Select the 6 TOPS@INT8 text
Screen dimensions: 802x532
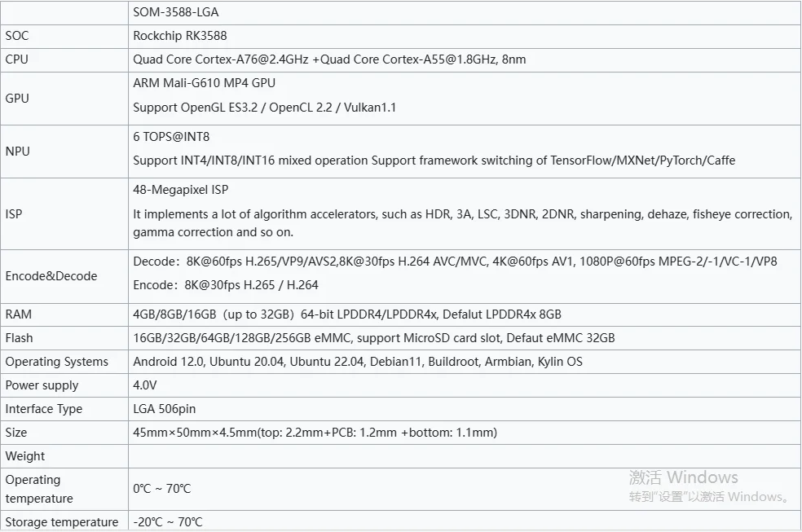171,137
